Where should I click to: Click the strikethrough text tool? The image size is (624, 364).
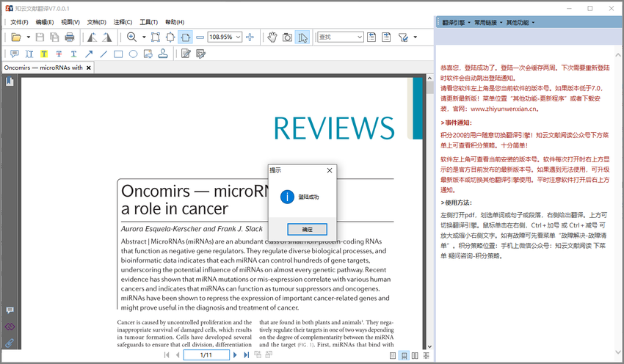59,54
